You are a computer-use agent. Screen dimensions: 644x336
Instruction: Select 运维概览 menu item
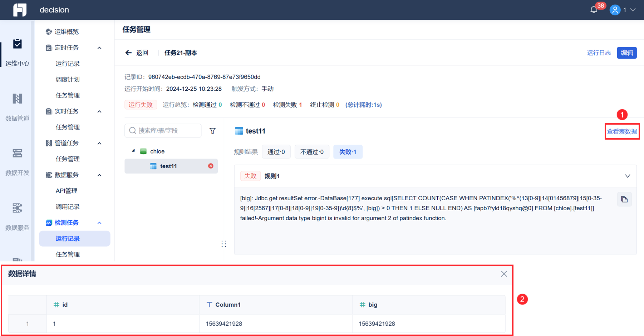pos(67,32)
